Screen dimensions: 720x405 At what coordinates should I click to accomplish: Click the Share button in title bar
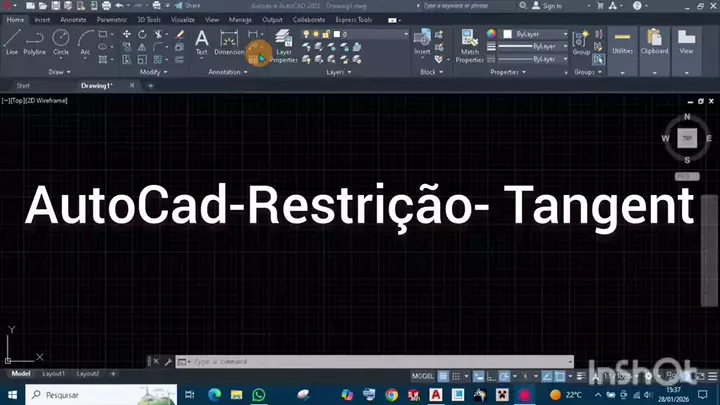(188, 6)
